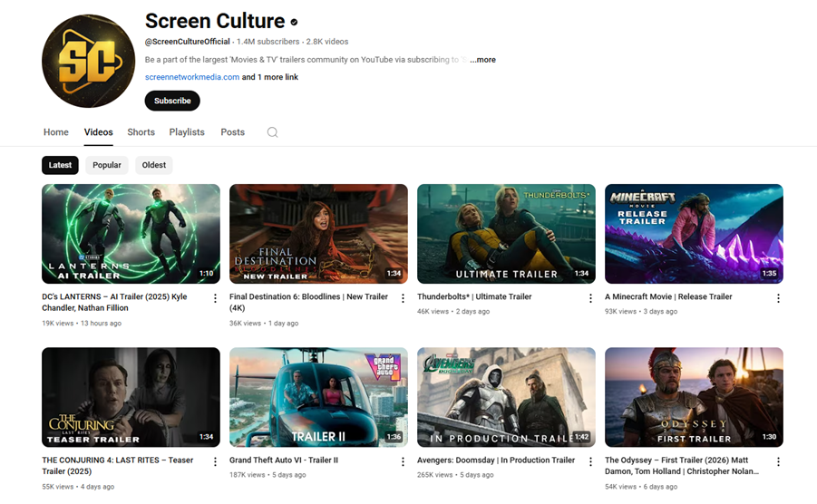Screen dimensions: 817x504
Task: Open more options for The Odyssey trailer
Action: click(778, 461)
